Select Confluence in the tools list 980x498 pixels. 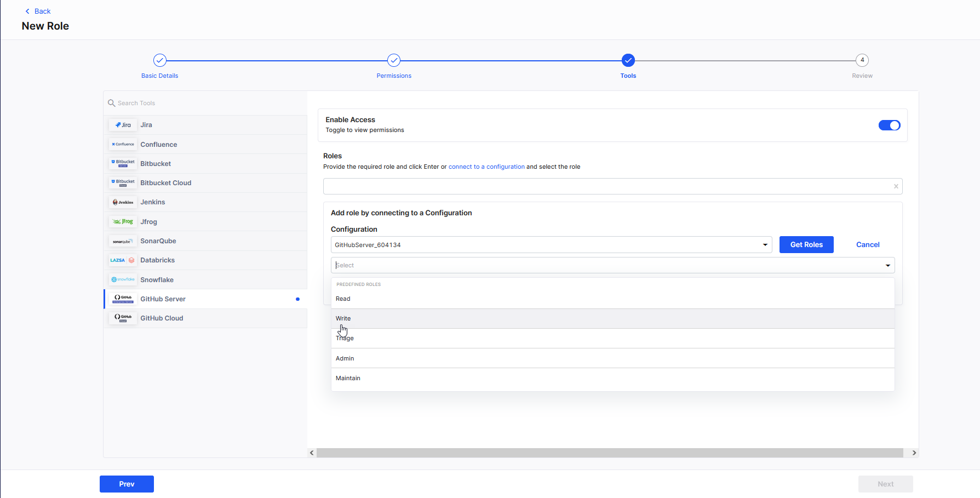205,145
